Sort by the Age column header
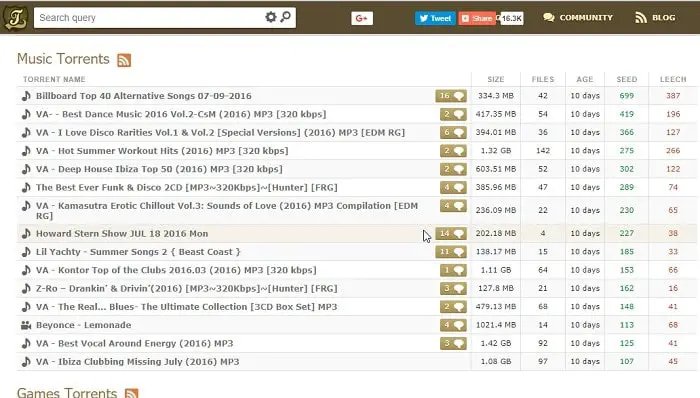 click(x=584, y=79)
